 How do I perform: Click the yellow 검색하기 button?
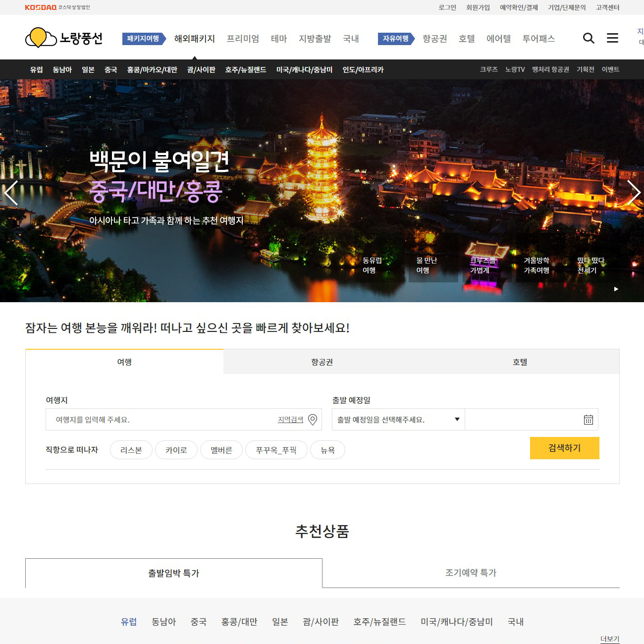(564, 448)
